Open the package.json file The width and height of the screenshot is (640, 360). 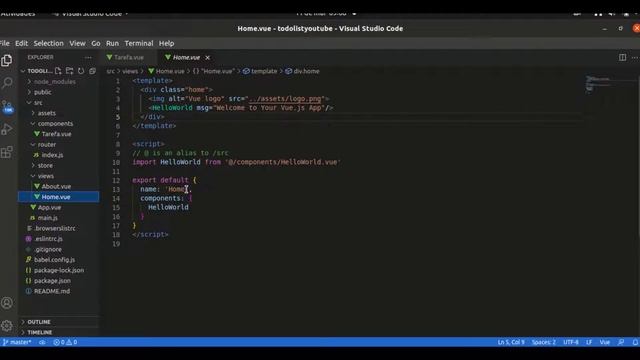pyautogui.click(x=52, y=281)
